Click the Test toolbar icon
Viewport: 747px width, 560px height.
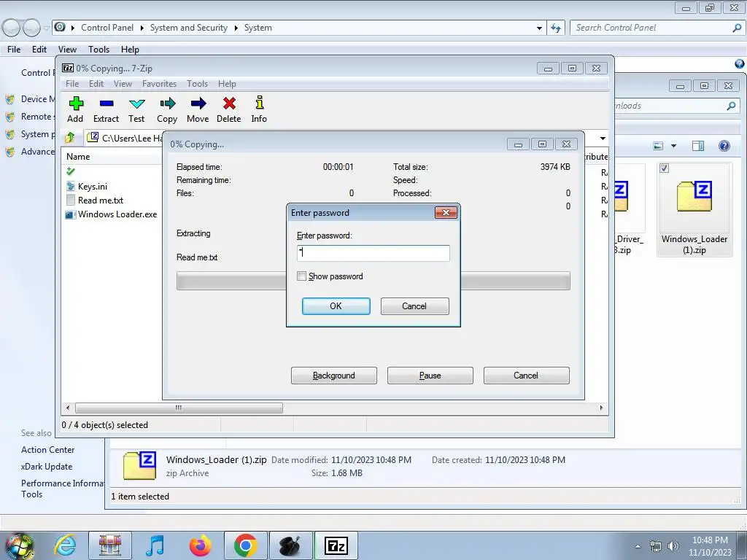pyautogui.click(x=136, y=109)
